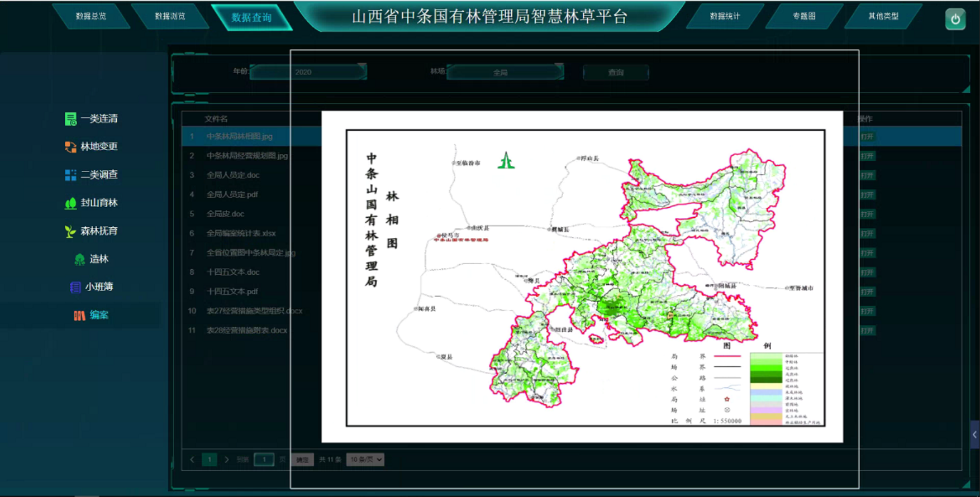
Task: Open the 林场 全局 dropdown
Action: (x=505, y=73)
